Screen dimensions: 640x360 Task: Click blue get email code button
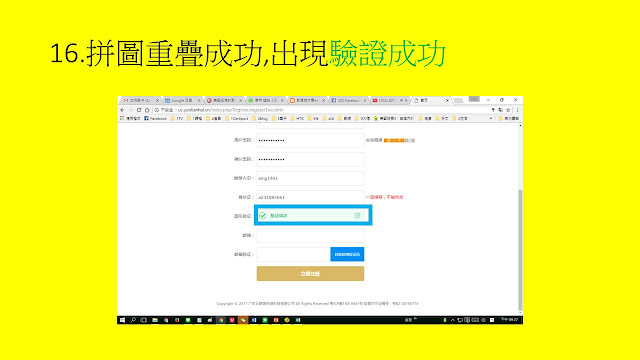coord(347,254)
